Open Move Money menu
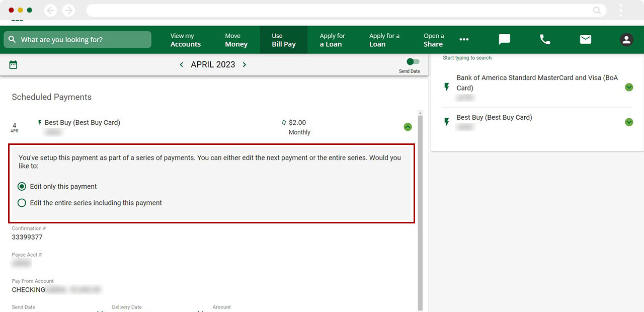The image size is (644, 312). [236, 40]
